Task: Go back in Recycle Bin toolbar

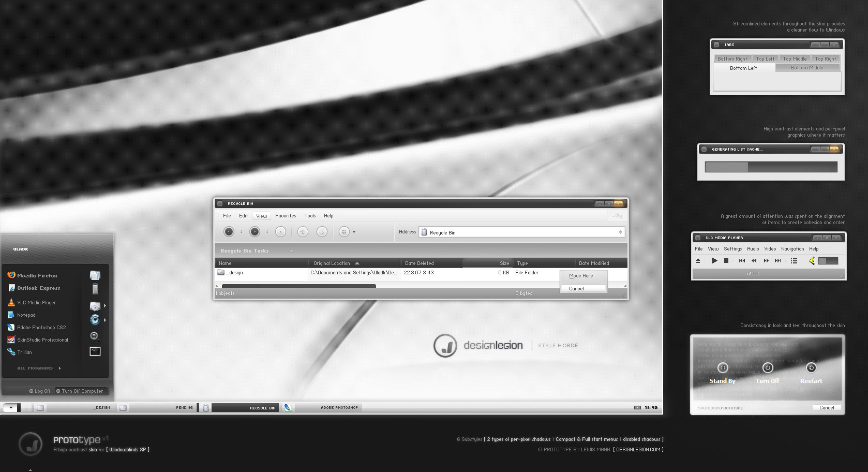Action: tap(229, 232)
